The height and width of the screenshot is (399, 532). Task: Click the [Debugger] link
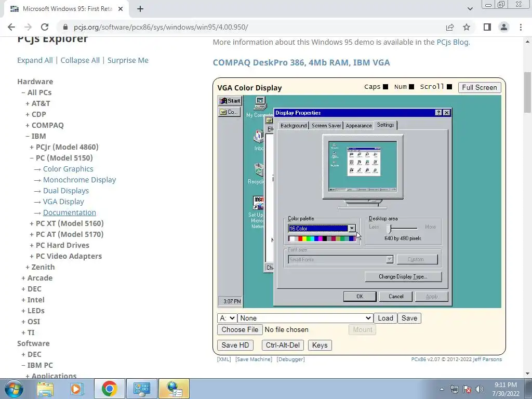click(290, 360)
